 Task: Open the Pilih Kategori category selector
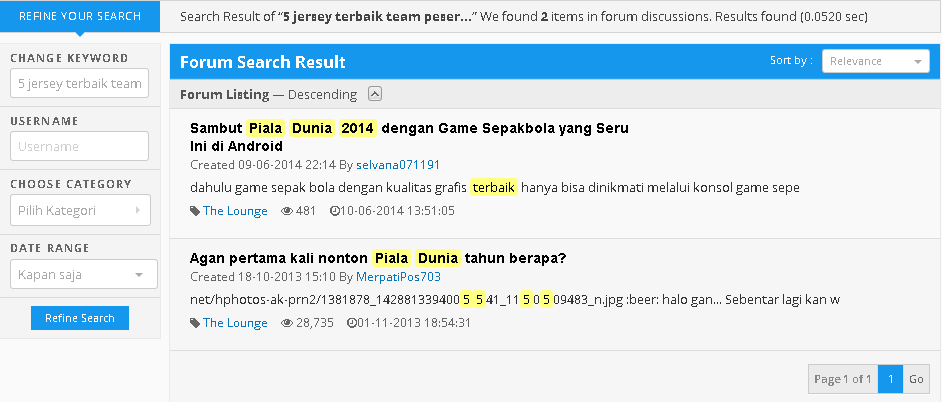[x=80, y=210]
